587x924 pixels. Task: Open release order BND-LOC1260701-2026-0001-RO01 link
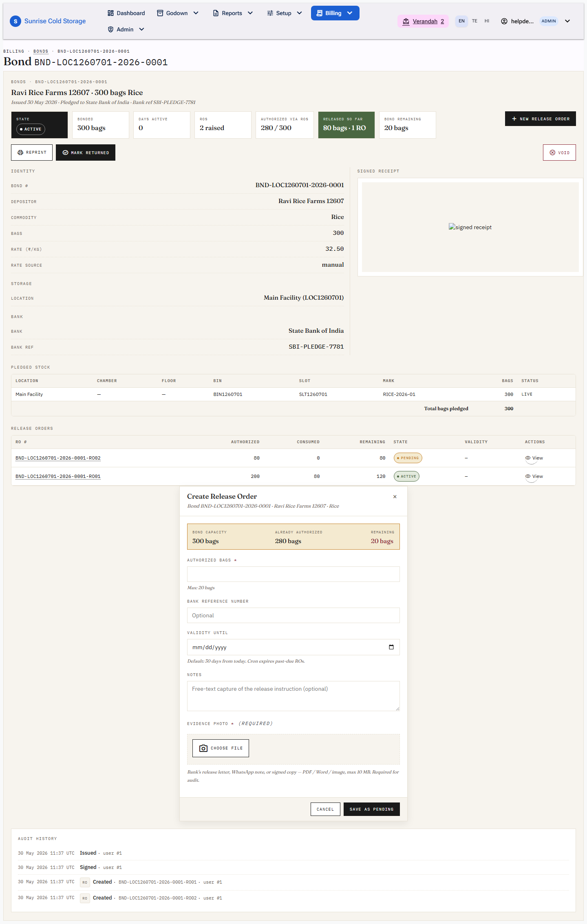[58, 476]
